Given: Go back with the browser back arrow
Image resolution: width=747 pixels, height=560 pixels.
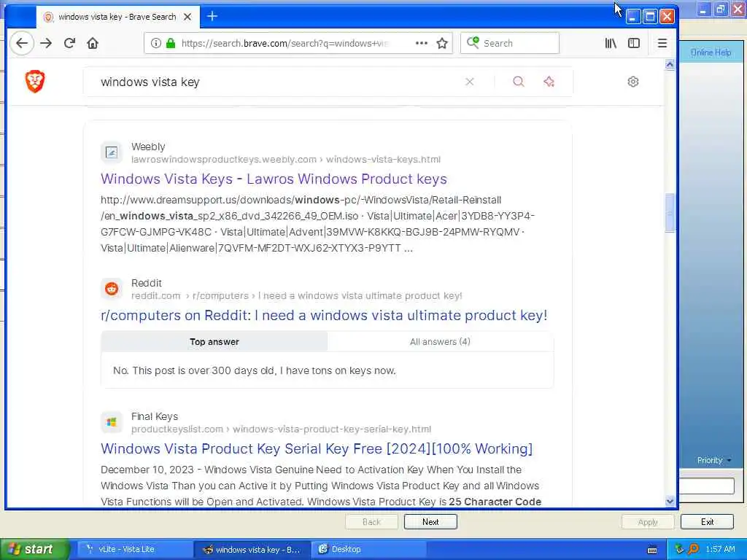Looking at the screenshot, I should (x=22, y=43).
